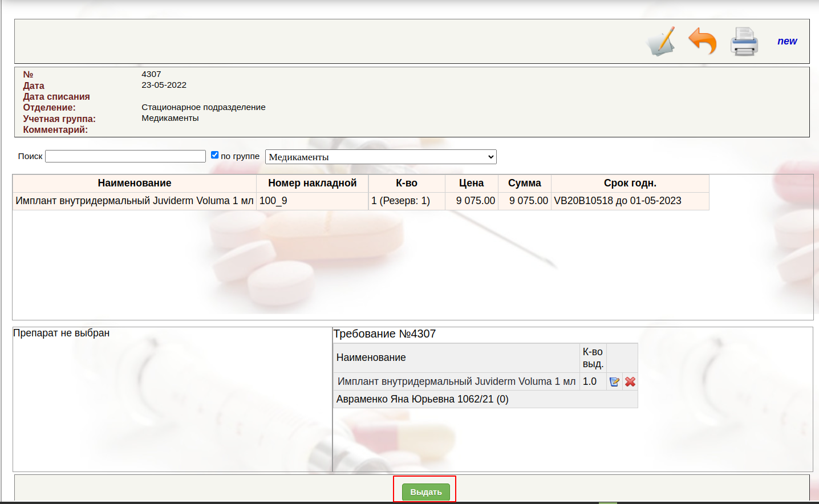819x504 pixels.
Task: Click the orange back arrow icon
Action: pyautogui.click(x=702, y=42)
